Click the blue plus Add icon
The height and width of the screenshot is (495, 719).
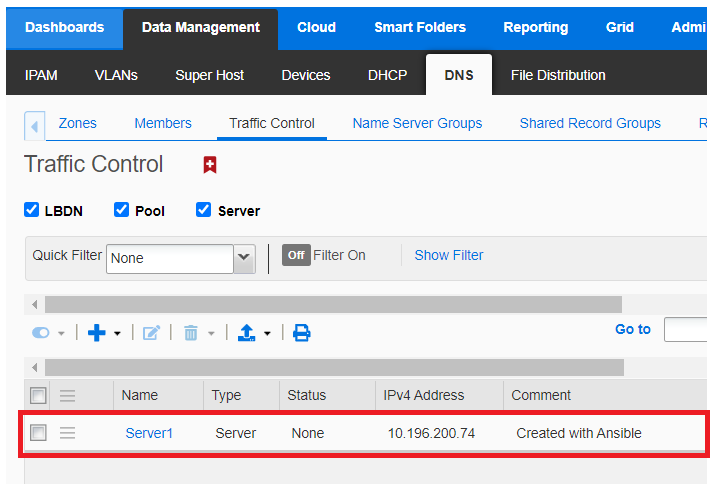[97, 332]
